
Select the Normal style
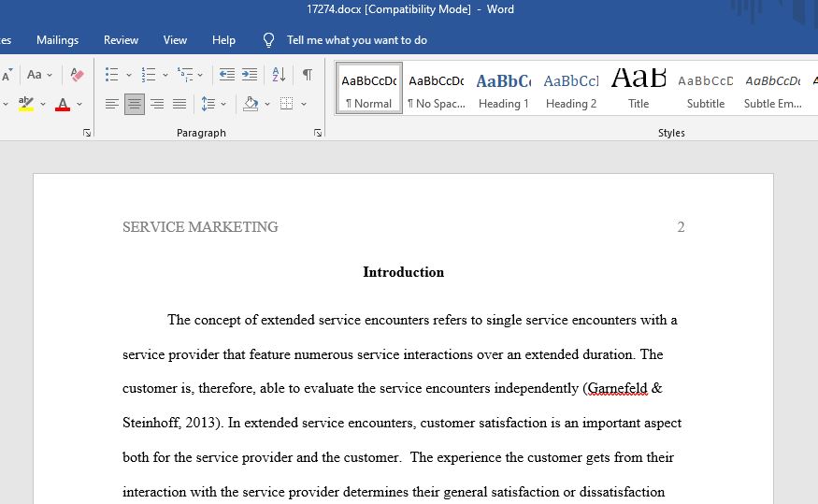369,88
